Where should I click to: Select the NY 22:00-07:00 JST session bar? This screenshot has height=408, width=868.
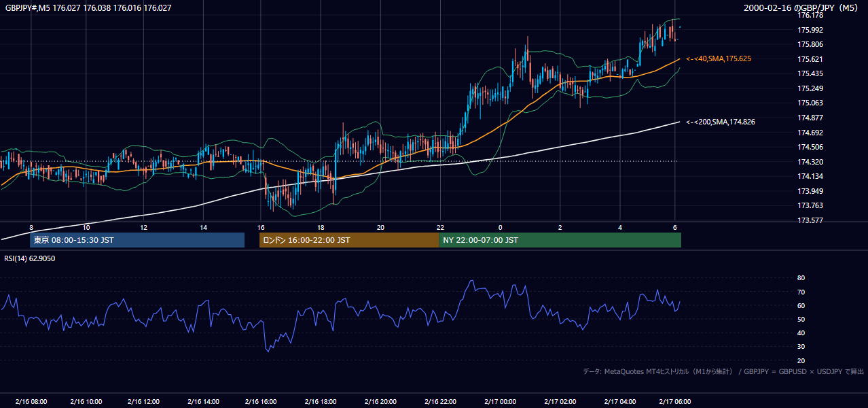560,240
